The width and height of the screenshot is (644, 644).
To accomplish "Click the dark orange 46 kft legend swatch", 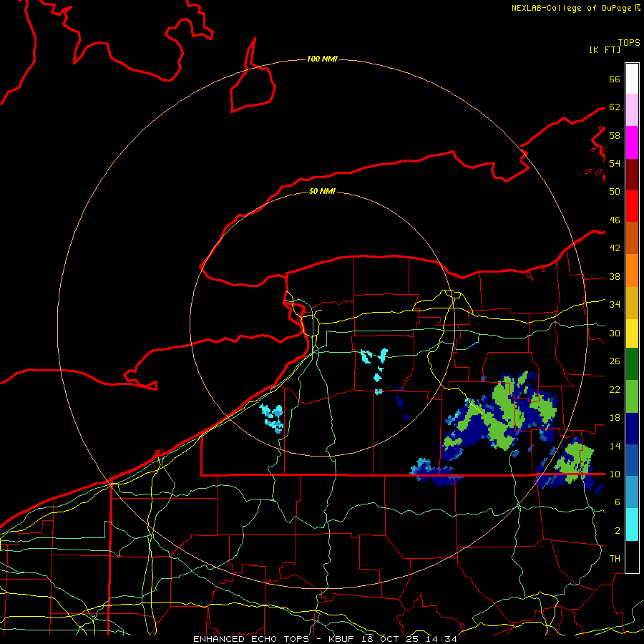I will tap(632, 238).
